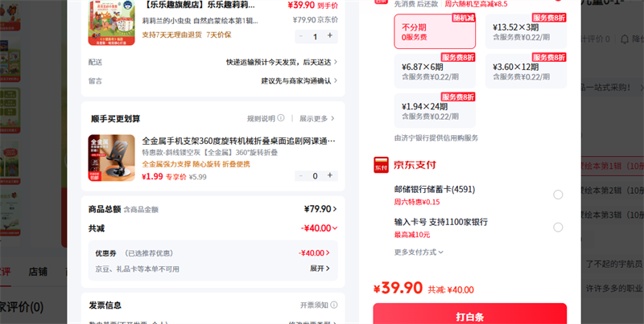Click 展开 under the 优惠券 section
Viewport: 644px width, 324px height.
click(x=320, y=269)
